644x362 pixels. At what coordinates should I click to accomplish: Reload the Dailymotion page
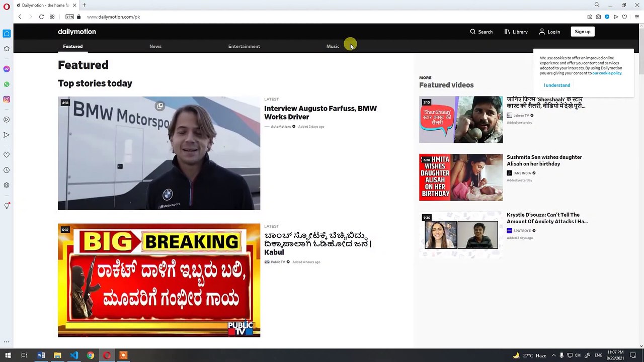[41, 17]
